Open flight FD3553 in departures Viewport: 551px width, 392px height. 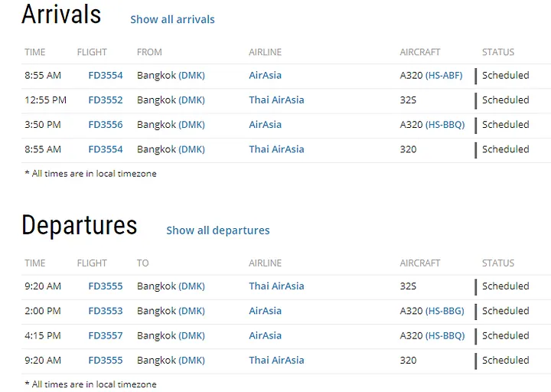106,311
